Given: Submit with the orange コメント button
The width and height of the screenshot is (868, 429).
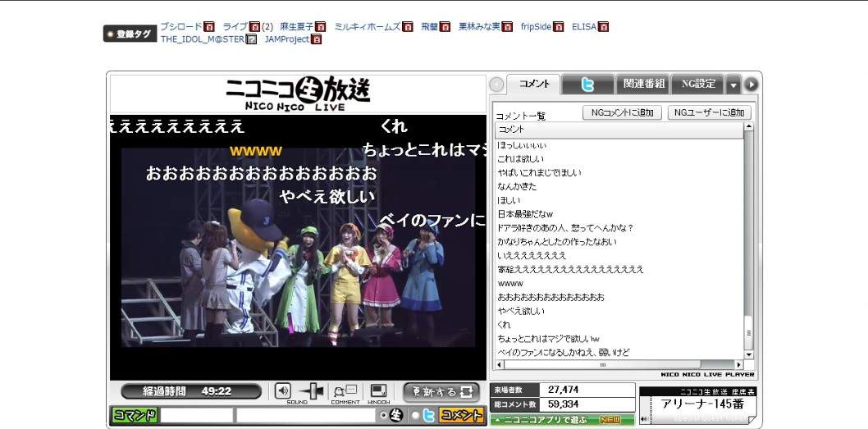Looking at the screenshot, I should click(x=462, y=415).
